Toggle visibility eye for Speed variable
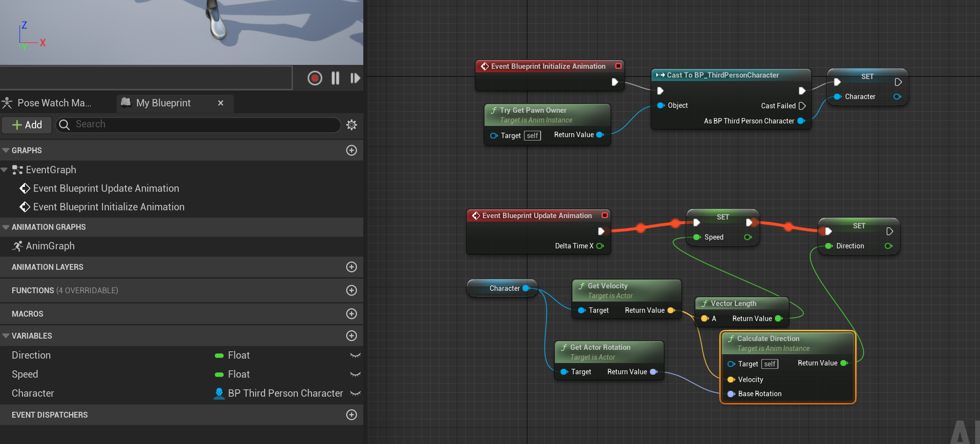This screenshot has width=980, height=444. tap(355, 374)
